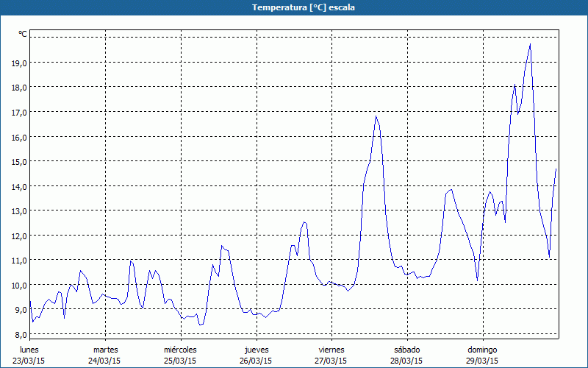Click the "domingo" day label
The height and width of the screenshot is (368, 588).
(x=482, y=349)
